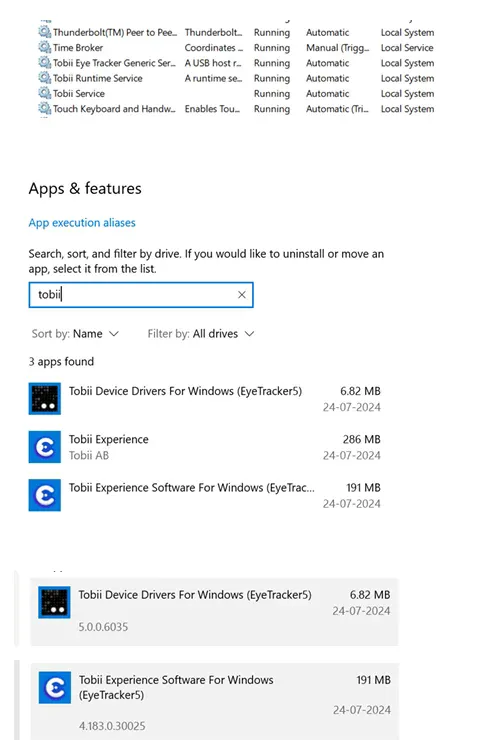Select the Touch Keyboard and Handwriting service name
482x749 pixels.
(114, 109)
